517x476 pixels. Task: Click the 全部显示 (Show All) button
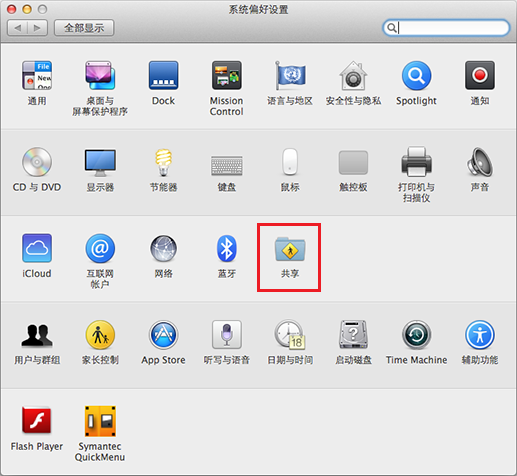(84, 28)
